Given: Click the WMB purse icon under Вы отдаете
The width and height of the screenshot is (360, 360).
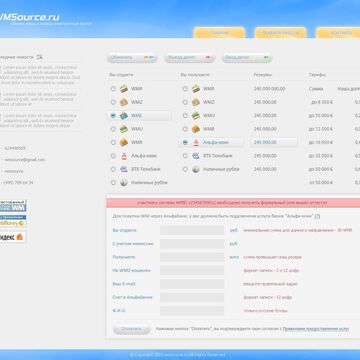Looking at the screenshot, I should click(124, 142).
